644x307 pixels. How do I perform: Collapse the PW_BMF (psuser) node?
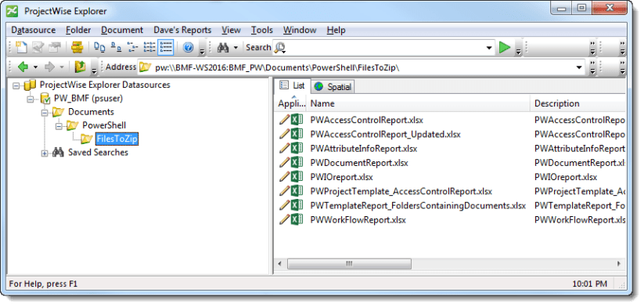[x=30, y=99]
